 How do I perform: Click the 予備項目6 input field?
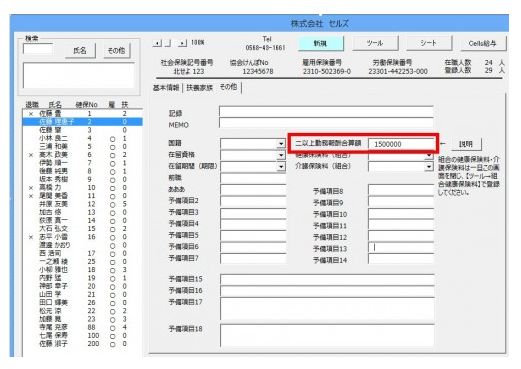(253, 247)
